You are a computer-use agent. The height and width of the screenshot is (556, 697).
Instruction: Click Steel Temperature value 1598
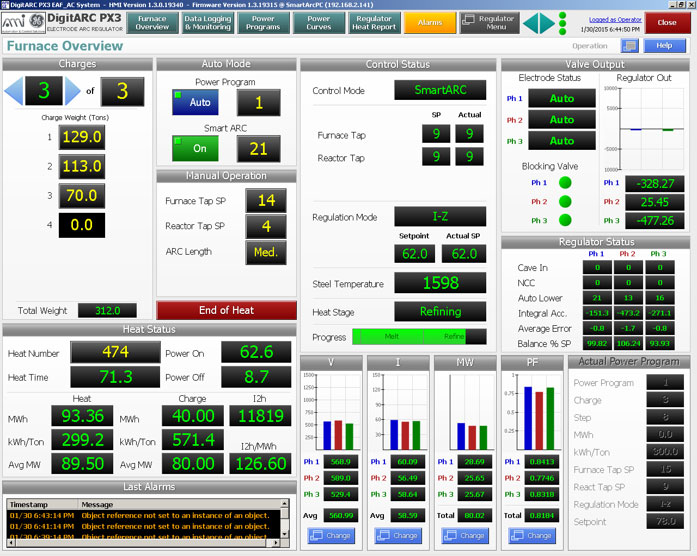click(x=440, y=283)
